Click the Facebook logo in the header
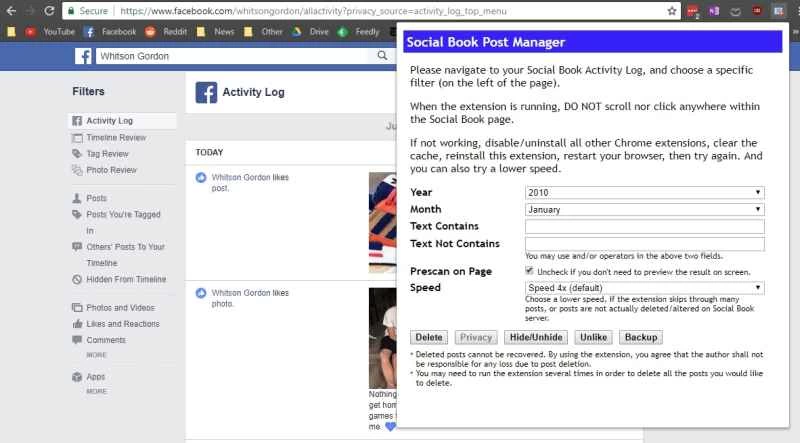Screen dimensions: 800x443 point(85,57)
